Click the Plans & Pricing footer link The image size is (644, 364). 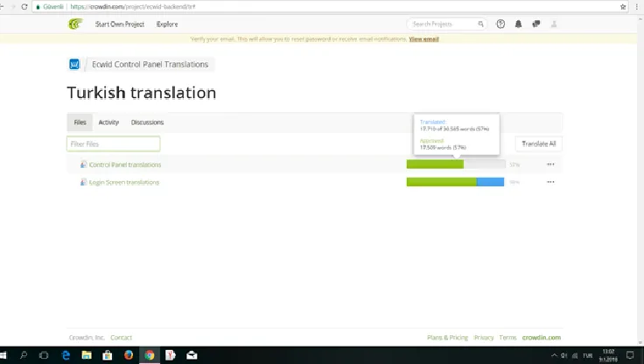tap(447, 337)
